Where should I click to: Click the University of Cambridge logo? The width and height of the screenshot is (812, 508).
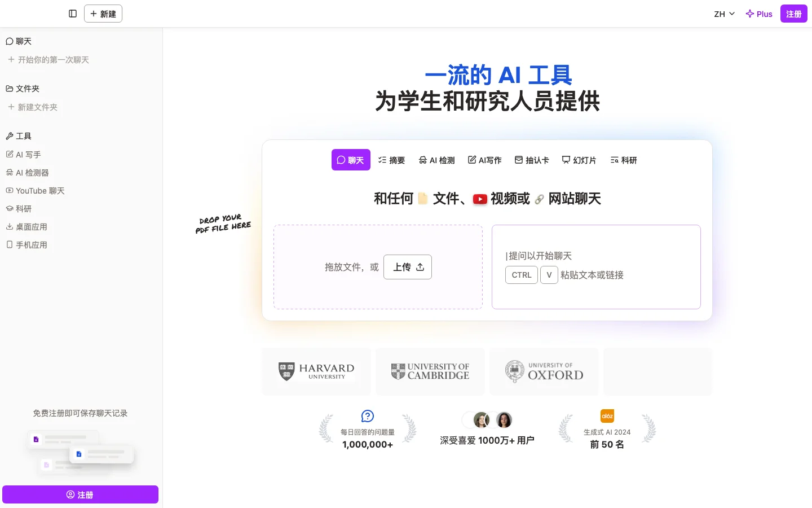pyautogui.click(x=430, y=371)
